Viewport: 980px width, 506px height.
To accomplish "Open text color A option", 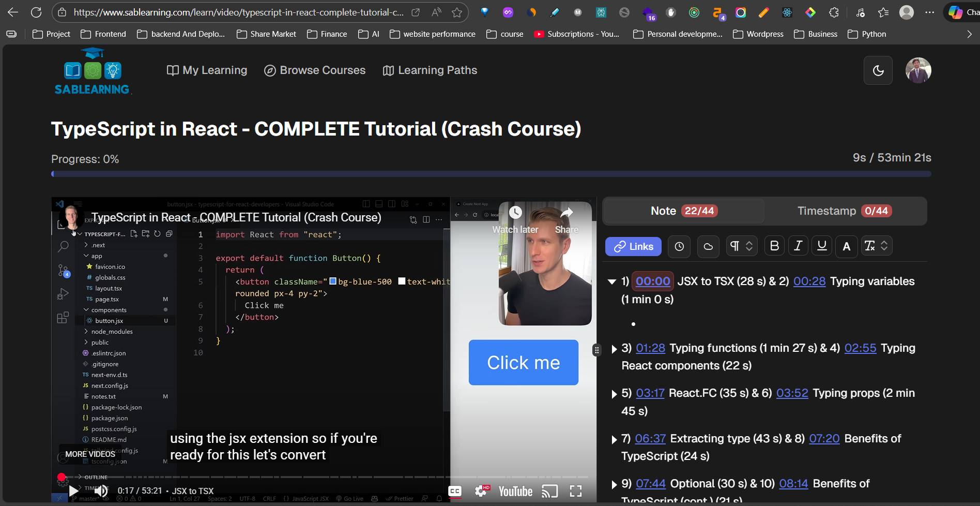I will 847,246.
